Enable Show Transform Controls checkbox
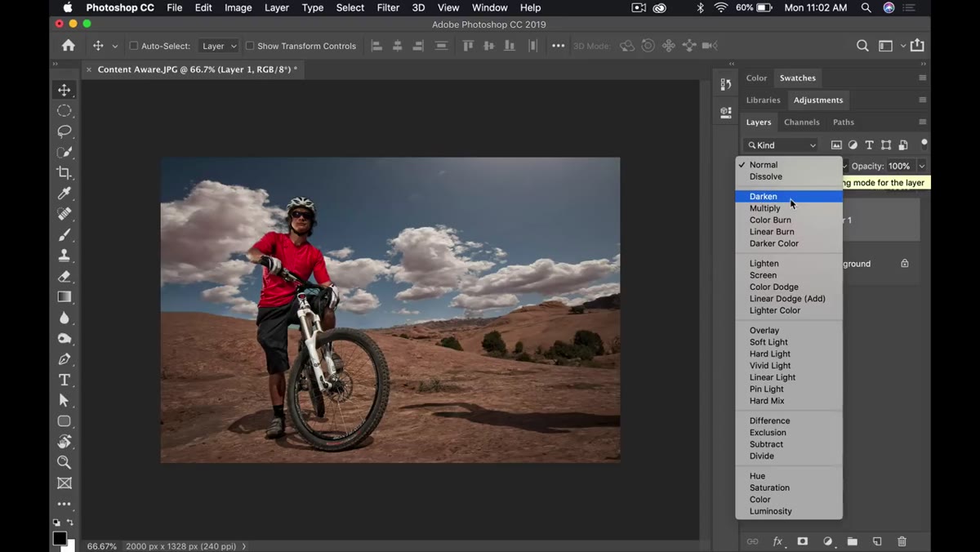Viewport: 980px width, 552px height. [250, 46]
